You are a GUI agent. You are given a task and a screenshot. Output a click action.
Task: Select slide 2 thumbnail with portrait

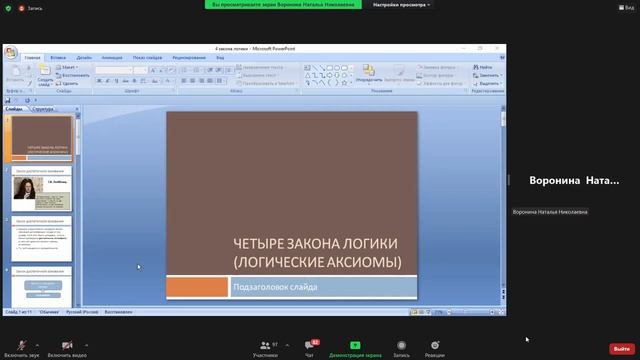click(x=41, y=189)
